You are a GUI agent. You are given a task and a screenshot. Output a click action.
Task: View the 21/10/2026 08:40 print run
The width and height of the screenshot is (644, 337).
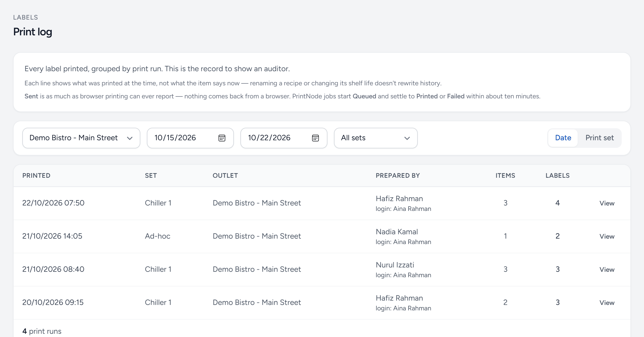607,270
